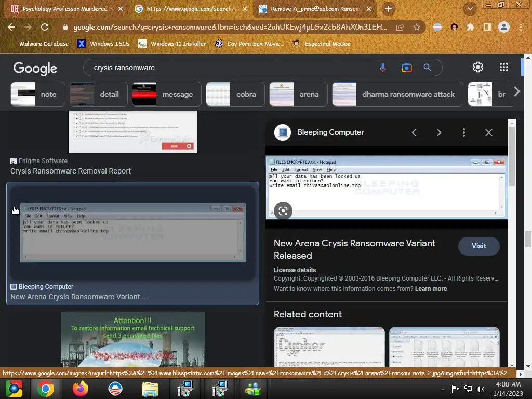Click the network icon in the system tray
Image resolution: width=532 pixels, height=399 pixels.
[468, 389]
